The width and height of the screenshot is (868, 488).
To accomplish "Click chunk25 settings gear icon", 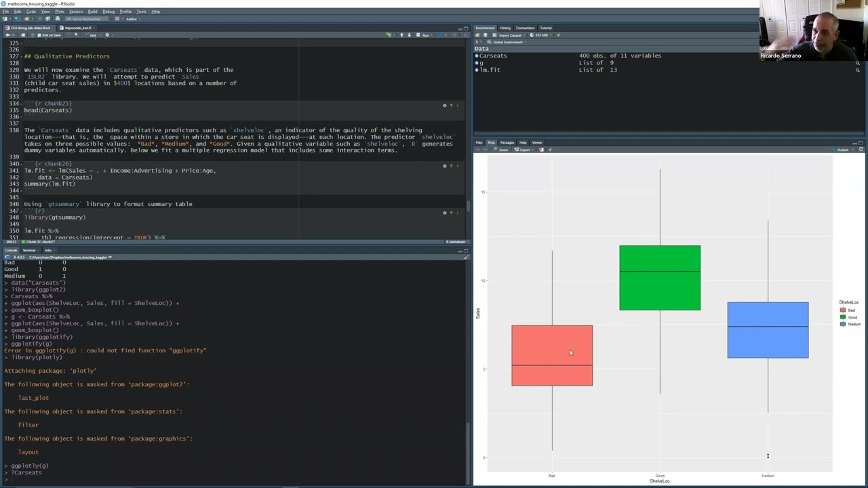I will click(x=445, y=105).
